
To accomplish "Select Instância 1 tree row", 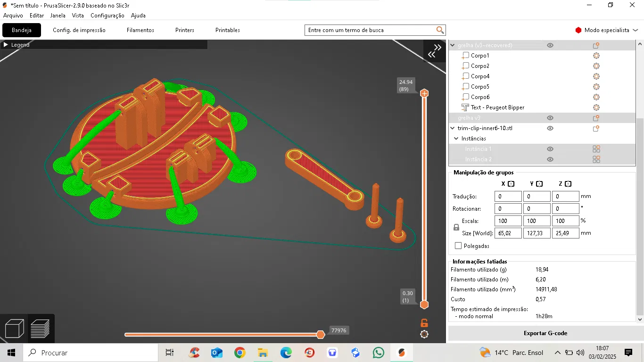I will tap(542, 149).
